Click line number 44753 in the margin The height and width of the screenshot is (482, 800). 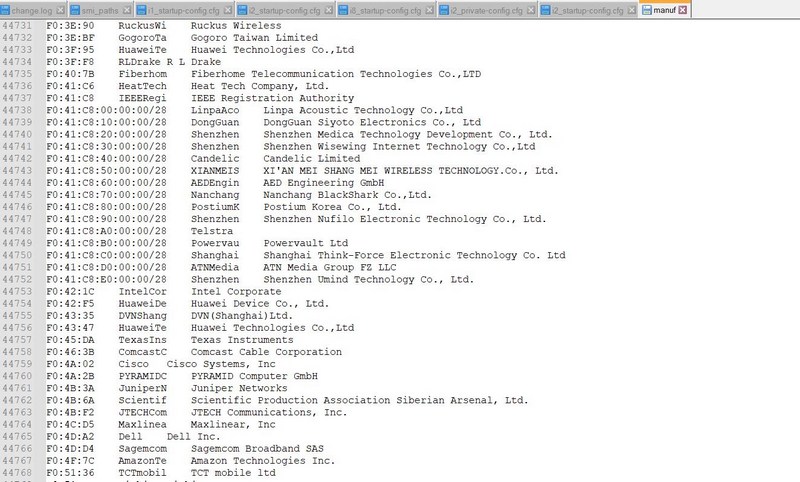coord(17,291)
